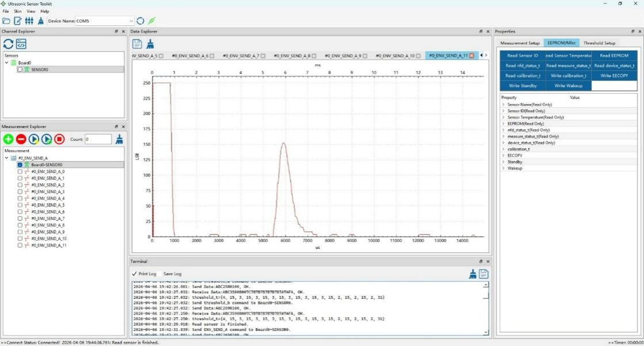
Task: Clear the terminal with the broom icon
Action: tap(472, 274)
